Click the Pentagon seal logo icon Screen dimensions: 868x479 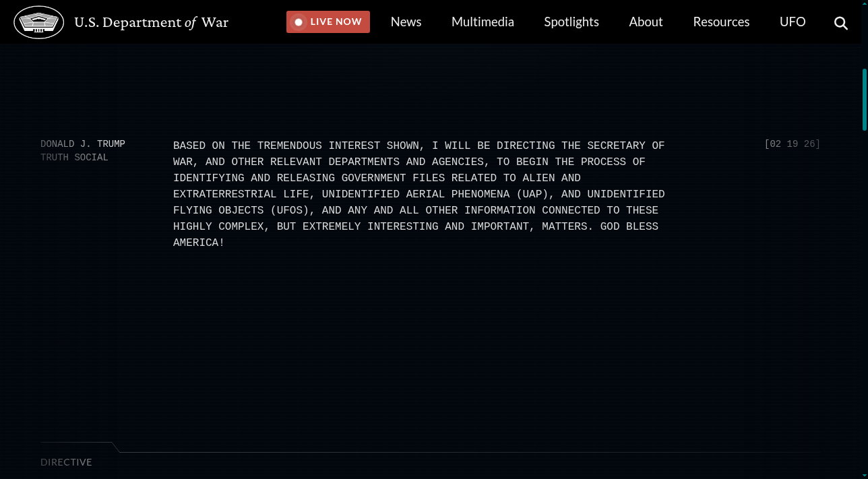pos(39,22)
